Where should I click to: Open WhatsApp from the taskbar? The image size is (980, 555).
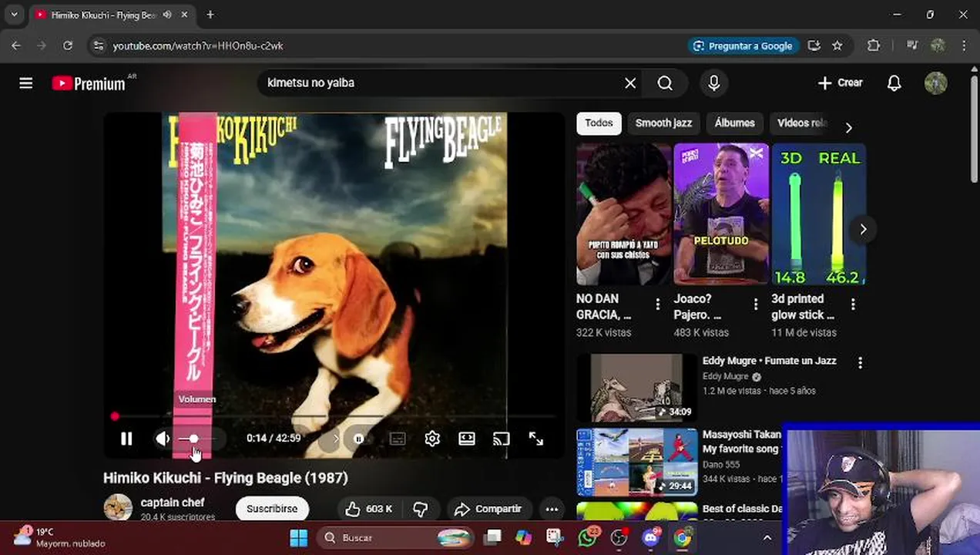[589, 537]
